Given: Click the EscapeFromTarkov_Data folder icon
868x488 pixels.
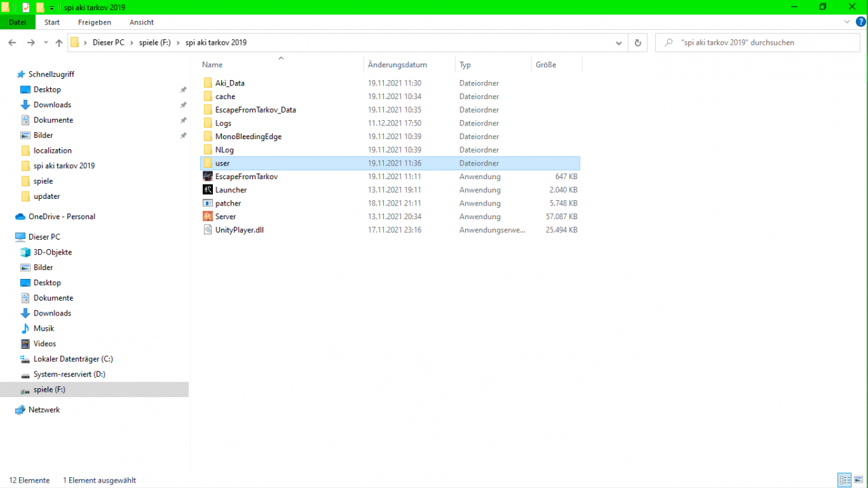Looking at the screenshot, I should (208, 109).
